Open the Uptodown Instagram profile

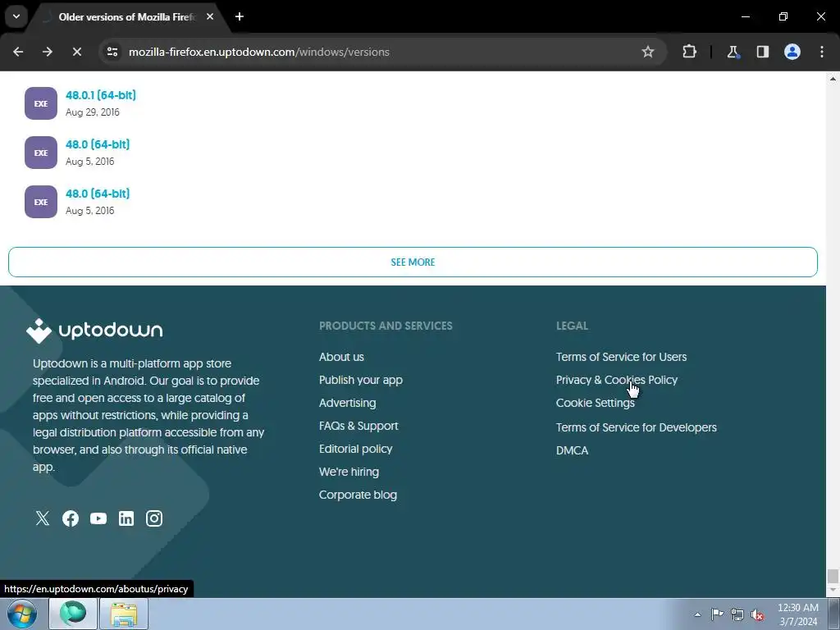[154, 518]
